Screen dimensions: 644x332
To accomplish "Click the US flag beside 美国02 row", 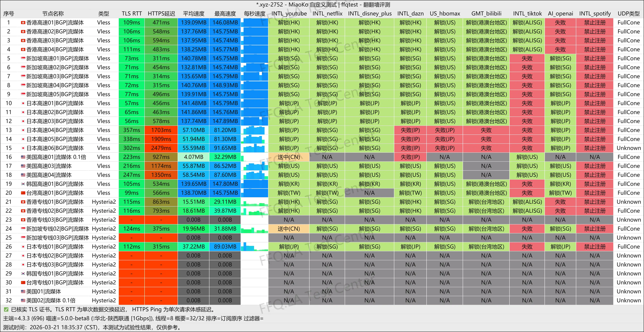I will [23, 300].
